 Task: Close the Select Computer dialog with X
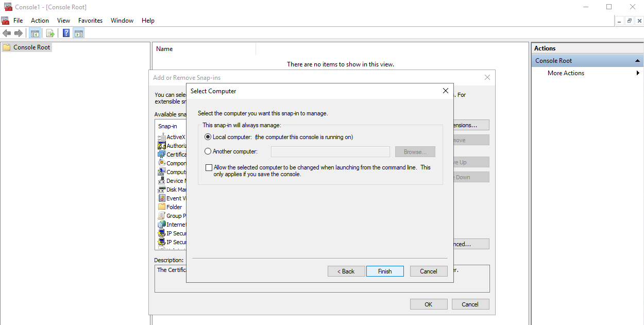(446, 91)
